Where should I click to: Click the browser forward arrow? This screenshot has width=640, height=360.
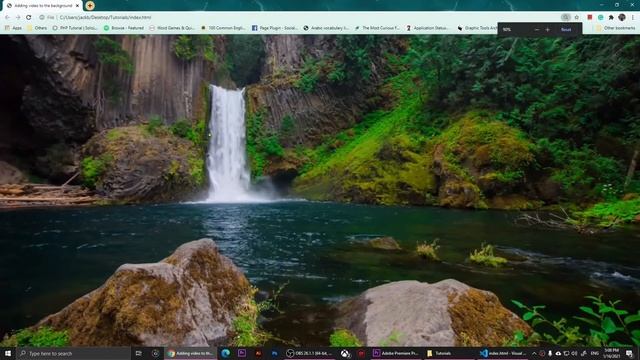coord(18,18)
